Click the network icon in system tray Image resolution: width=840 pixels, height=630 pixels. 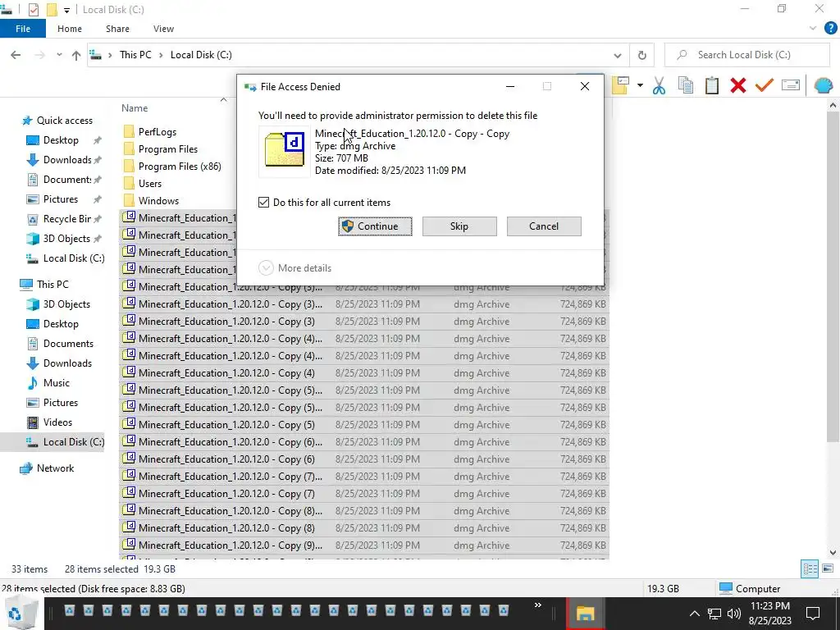(714, 614)
